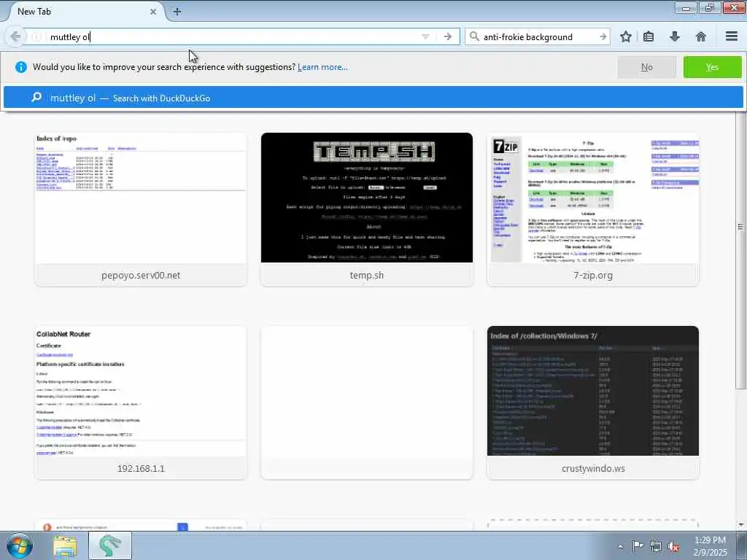Click the info icon in suggestions prompt
The image size is (747, 560).
pyautogui.click(x=21, y=67)
